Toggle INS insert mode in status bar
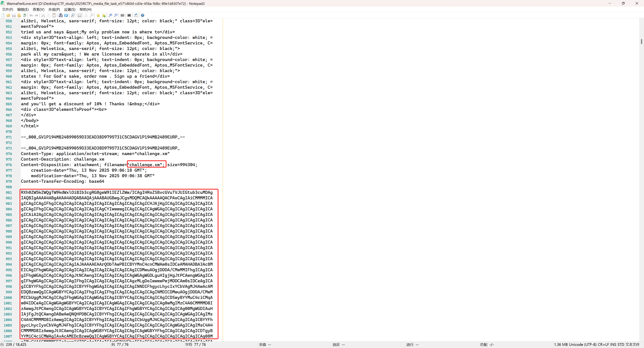 (613, 344)
